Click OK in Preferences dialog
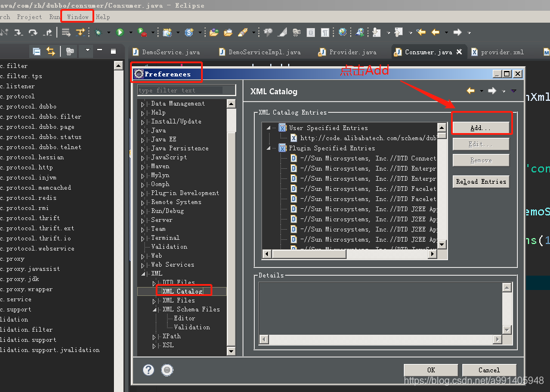Viewport: 550px width, 392px height. coord(431,370)
